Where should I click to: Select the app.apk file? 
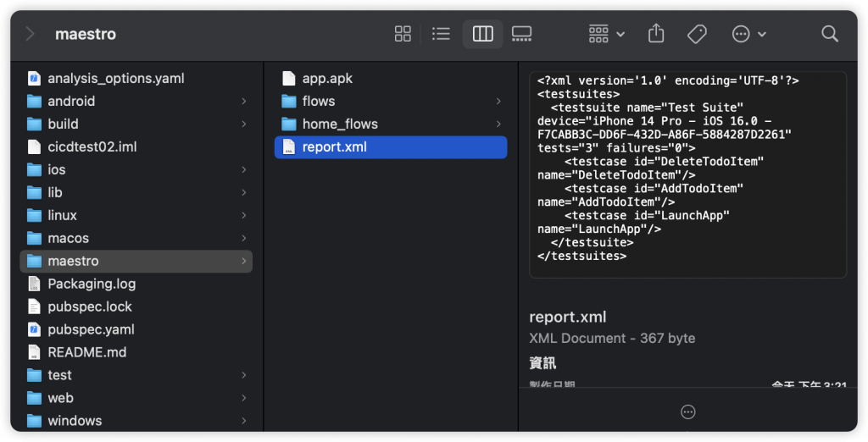(x=391, y=79)
